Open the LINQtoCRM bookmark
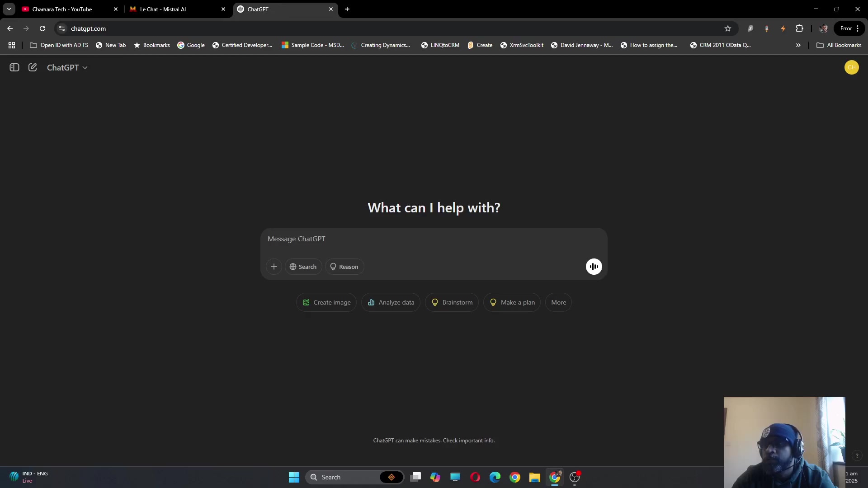This screenshot has width=868, height=488. (x=440, y=45)
